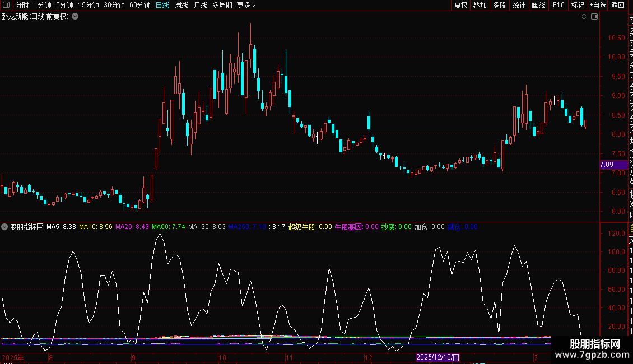Expand 更多 periods menu
This screenshot has width=633, height=364.
click(246, 5)
